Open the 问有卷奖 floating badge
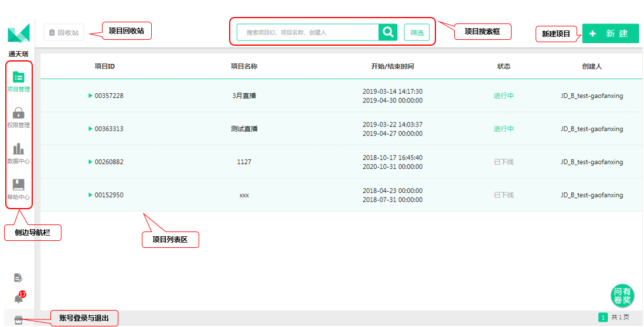 (622, 295)
